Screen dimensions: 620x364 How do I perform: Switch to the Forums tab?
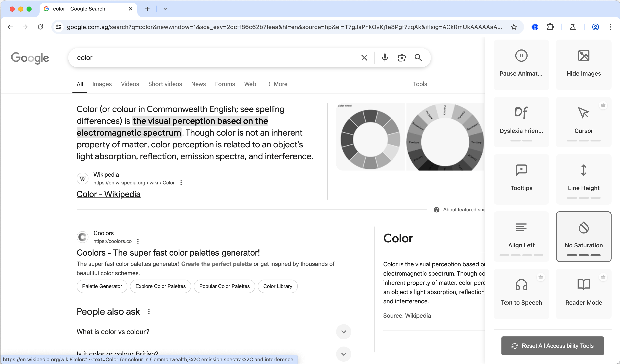pyautogui.click(x=225, y=84)
